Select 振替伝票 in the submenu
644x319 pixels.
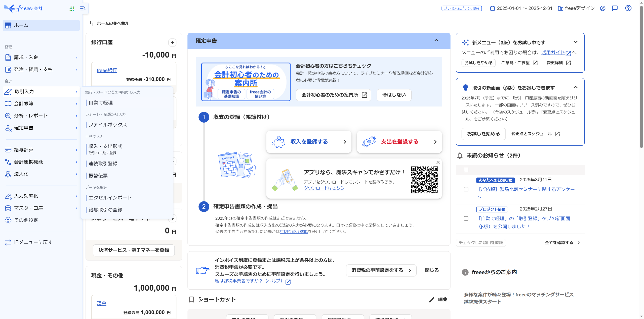tap(98, 176)
